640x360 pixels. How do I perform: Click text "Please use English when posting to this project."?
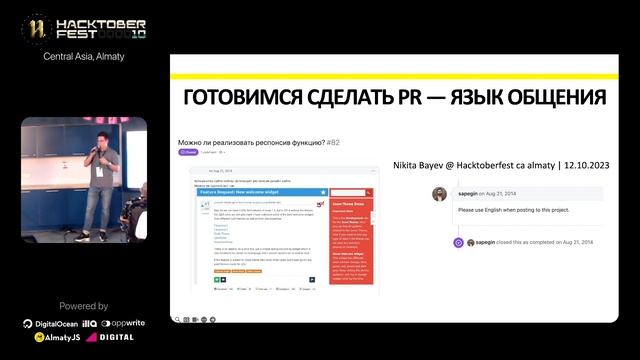point(513,210)
